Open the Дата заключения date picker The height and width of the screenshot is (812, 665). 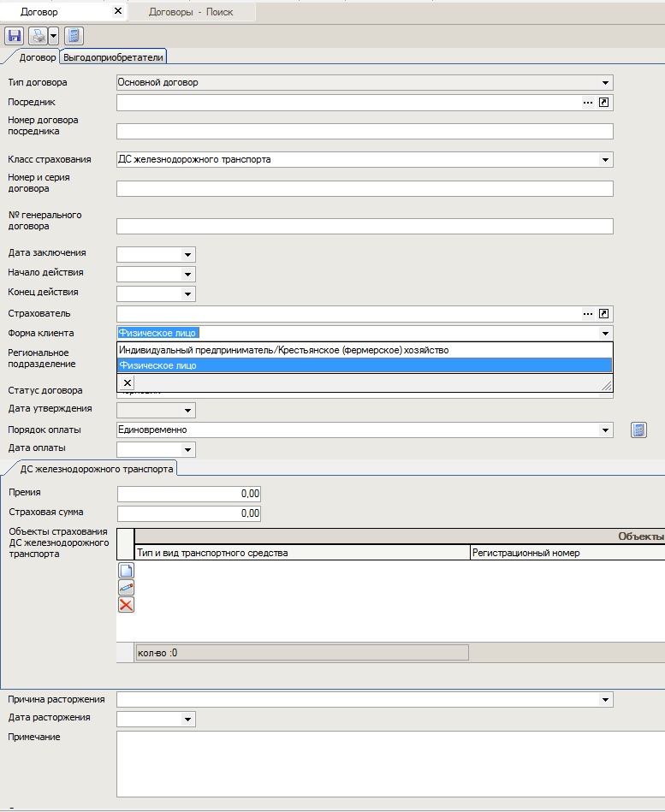(x=187, y=254)
